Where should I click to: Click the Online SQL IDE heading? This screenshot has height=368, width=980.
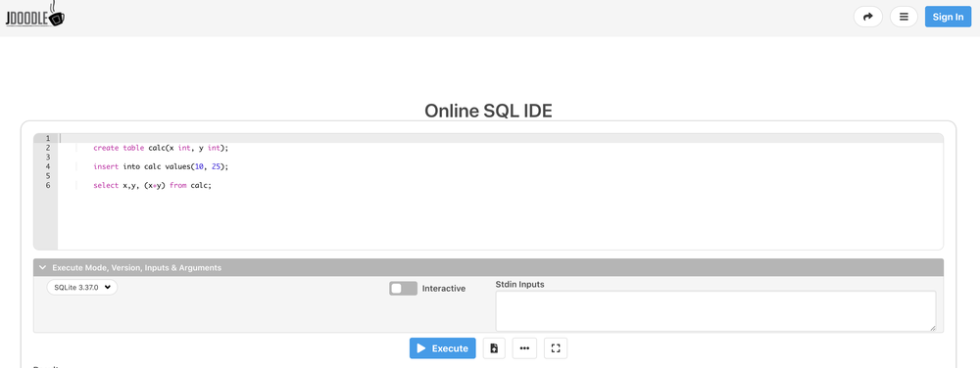(x=488, y=111)
